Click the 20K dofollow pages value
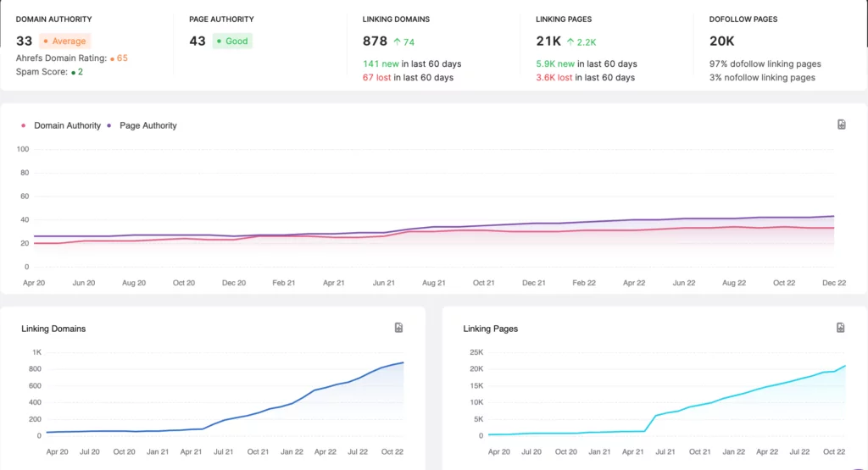 721,41
